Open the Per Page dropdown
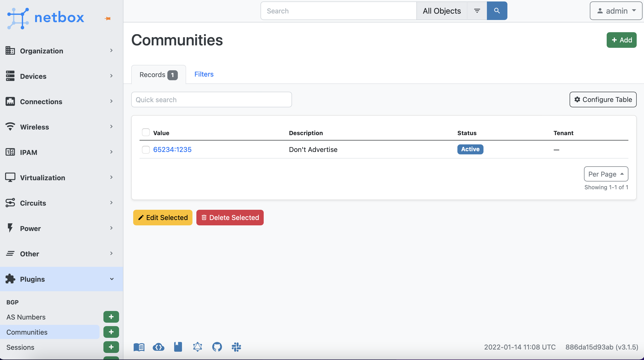 [606, 174]
